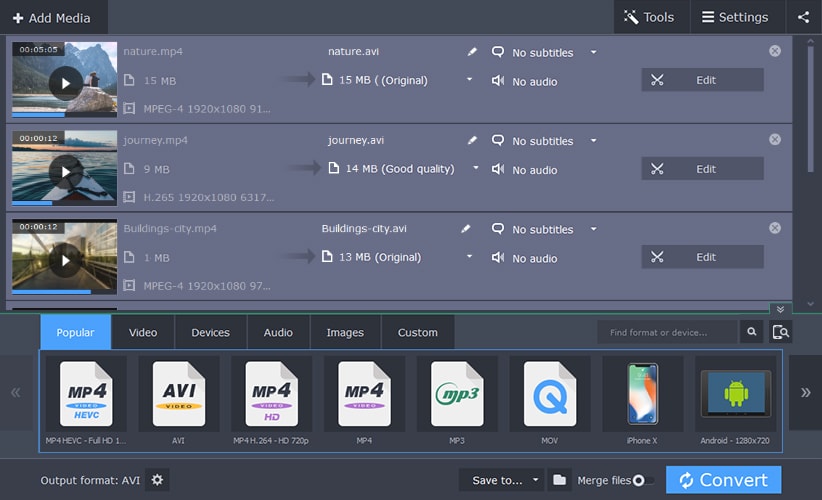This screenshot has width=822, height=500.
Task: Click the Convert button
Action: point(723,480)
